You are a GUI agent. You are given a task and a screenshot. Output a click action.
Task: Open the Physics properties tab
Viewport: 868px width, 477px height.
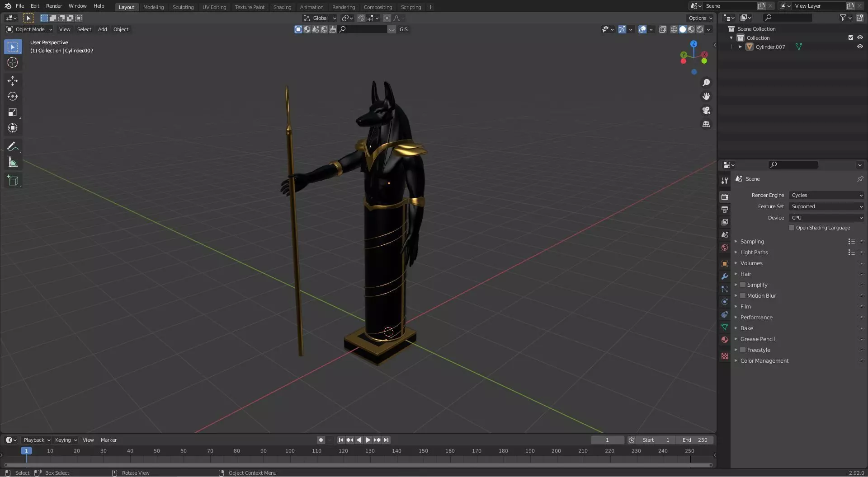click(x=725, y=302)
